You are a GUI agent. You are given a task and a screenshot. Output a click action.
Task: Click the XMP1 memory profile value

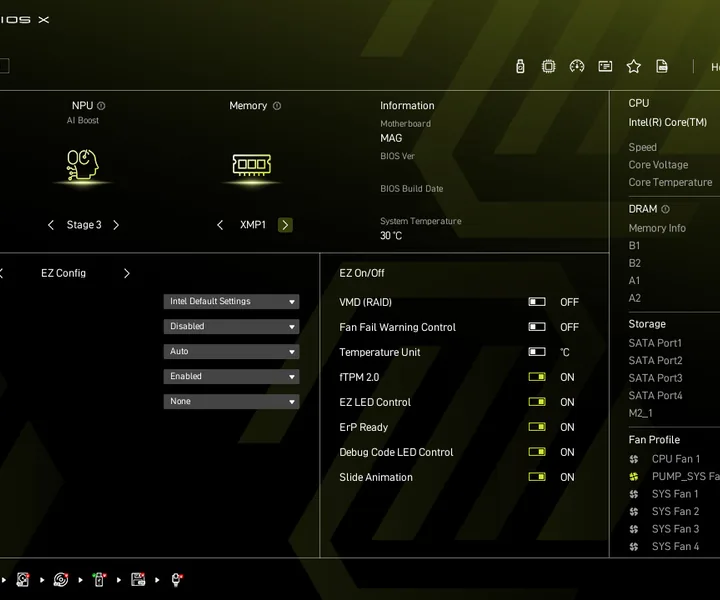253,225
